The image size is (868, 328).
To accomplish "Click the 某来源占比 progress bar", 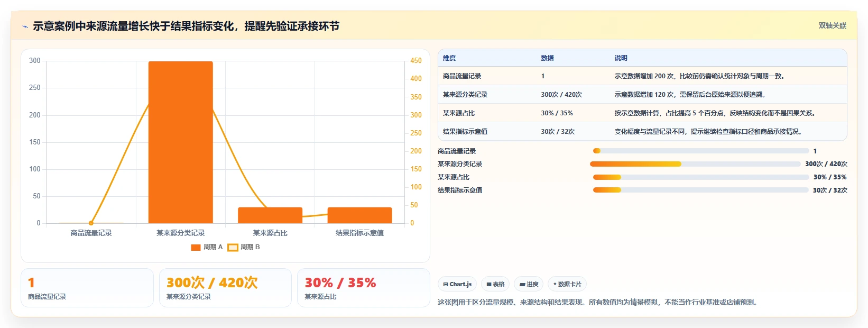I will coord(701,177).
